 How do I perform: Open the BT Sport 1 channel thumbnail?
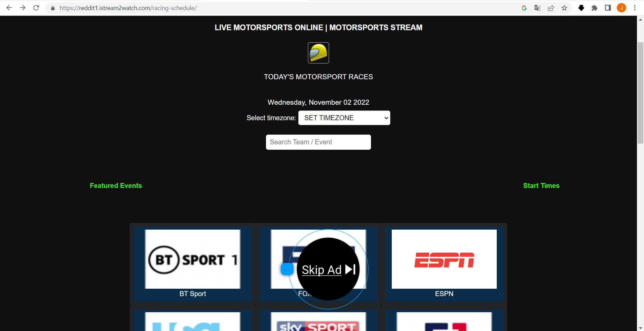pos(193,259)
